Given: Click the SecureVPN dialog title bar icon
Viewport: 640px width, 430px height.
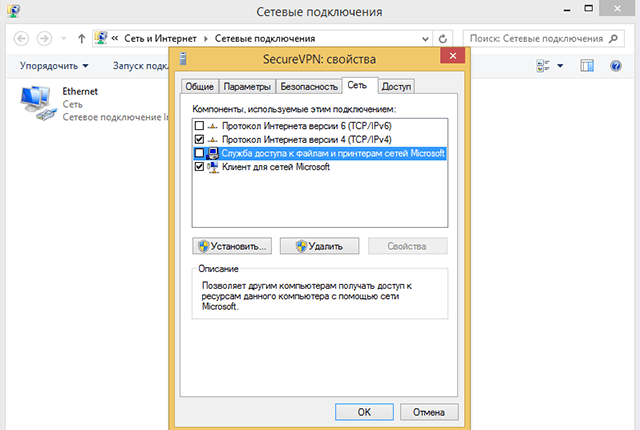Looking at the screenshot, I should (x=183, y=59).
